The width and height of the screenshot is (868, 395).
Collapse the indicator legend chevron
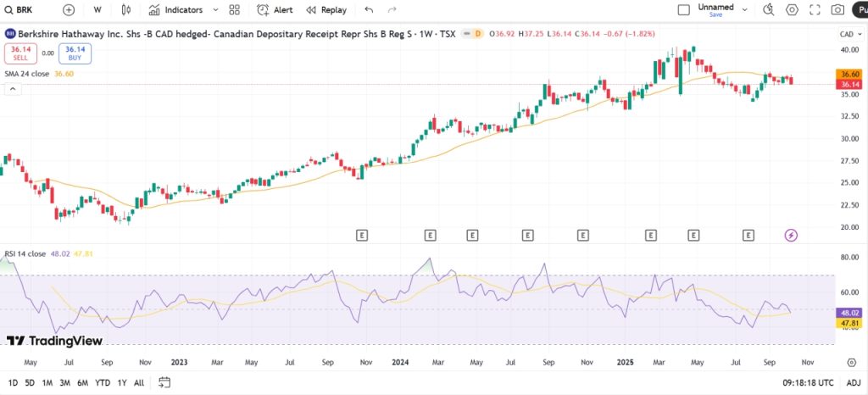click(x=14, y=89)
